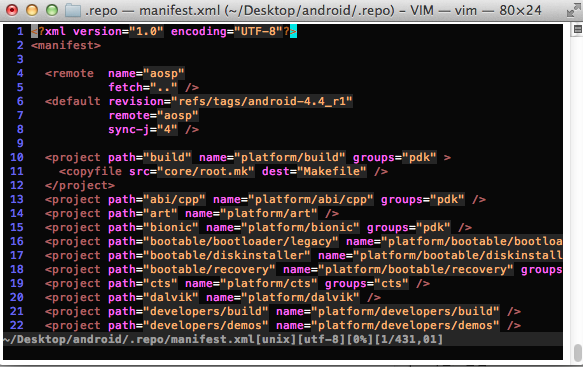Click 'groups="pdk"' on line 15

point(409,227)
